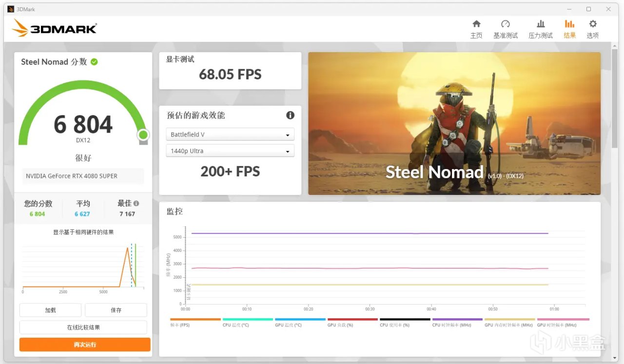The height and width of the screenshot is (364, 624).
Task: Open the 选项 options tab
Action: tap(593, 29)
